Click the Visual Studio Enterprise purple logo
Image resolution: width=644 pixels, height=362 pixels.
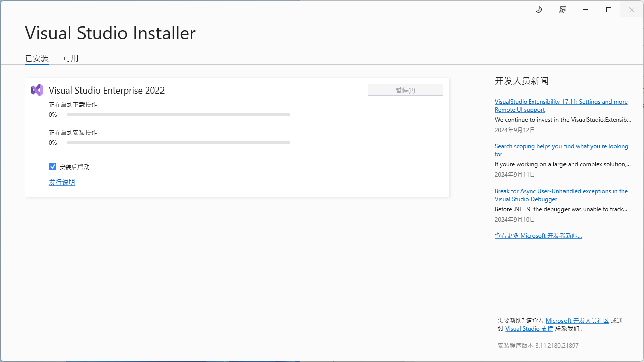[37, 90]
